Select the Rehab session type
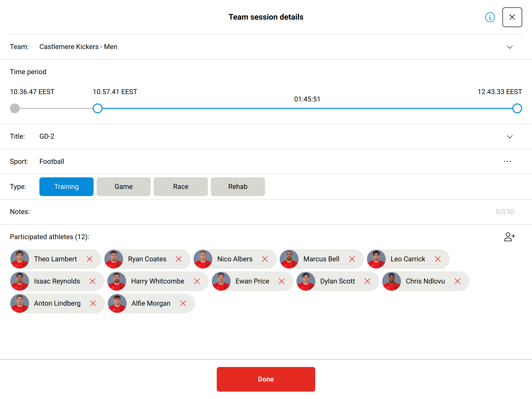 (238, 187)
